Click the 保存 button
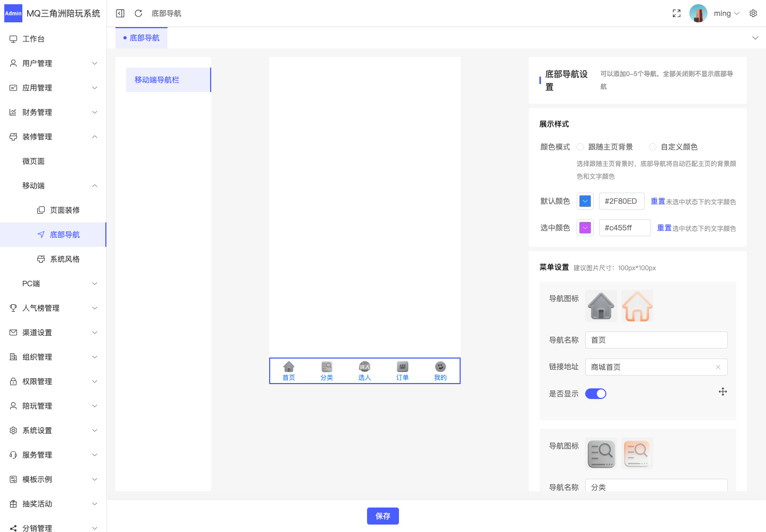Image resolution: width=766 pixels, height=532 pixels. tap(383, 516)
